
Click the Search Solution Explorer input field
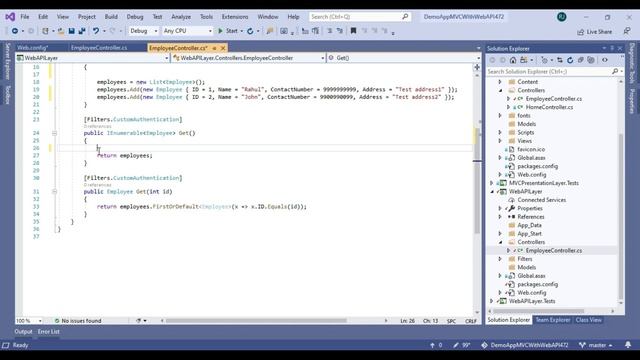549,71
